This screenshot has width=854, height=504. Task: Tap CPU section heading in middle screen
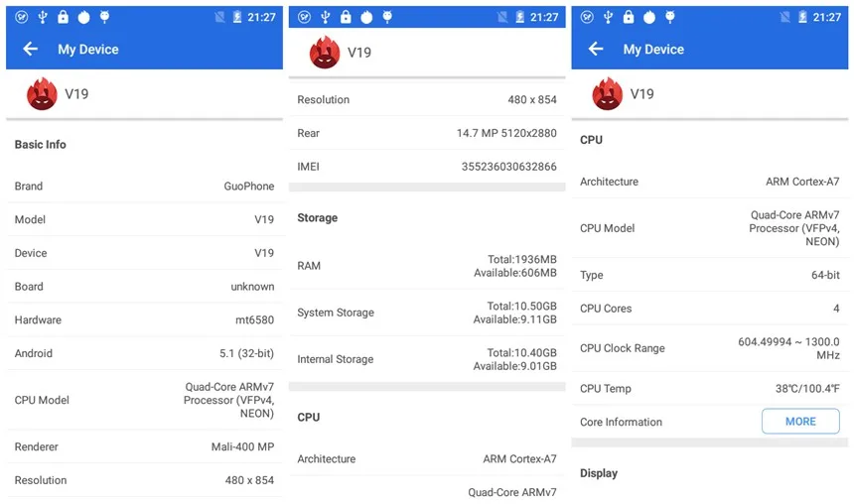[308, 417]
